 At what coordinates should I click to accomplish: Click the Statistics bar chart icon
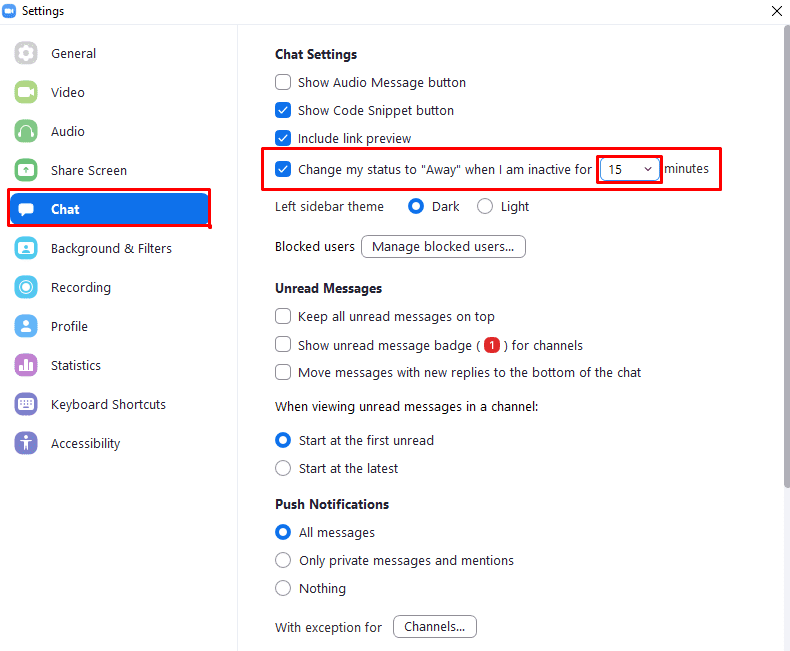[26, 365]
